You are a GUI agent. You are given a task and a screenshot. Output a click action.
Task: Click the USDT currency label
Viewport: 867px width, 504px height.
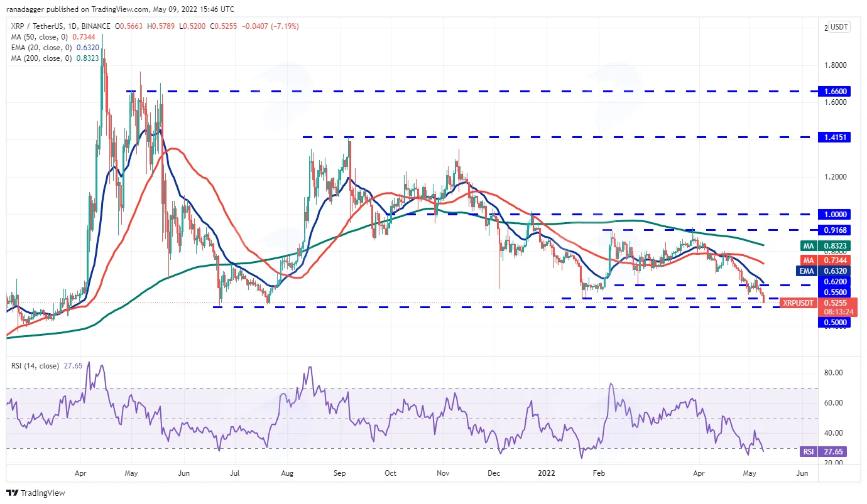[x=838, y=27]
